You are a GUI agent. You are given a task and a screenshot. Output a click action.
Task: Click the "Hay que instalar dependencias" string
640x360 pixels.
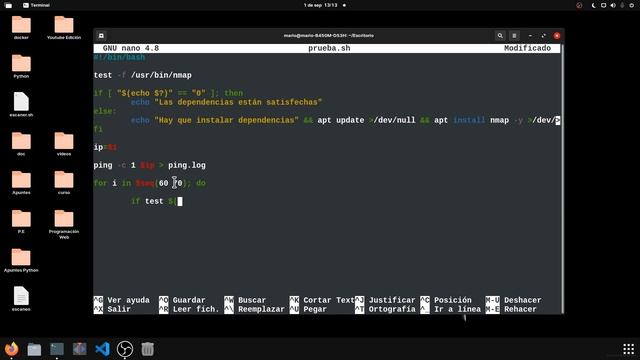coord(226,120)
